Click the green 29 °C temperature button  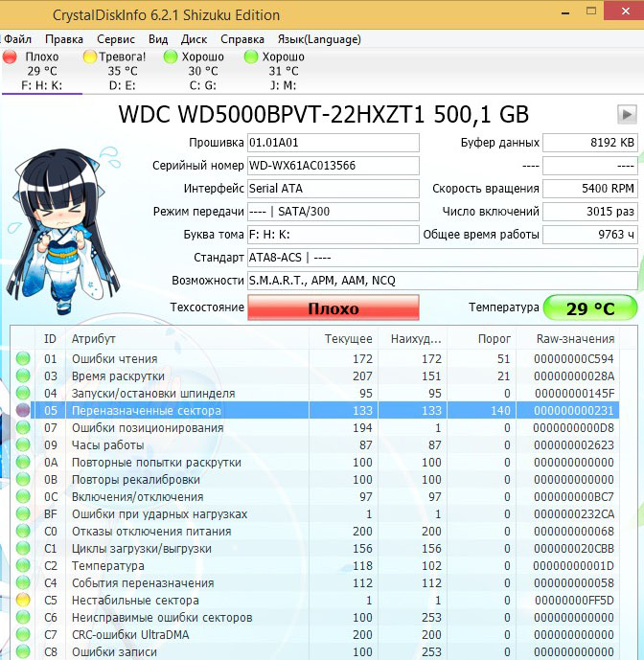590,308
